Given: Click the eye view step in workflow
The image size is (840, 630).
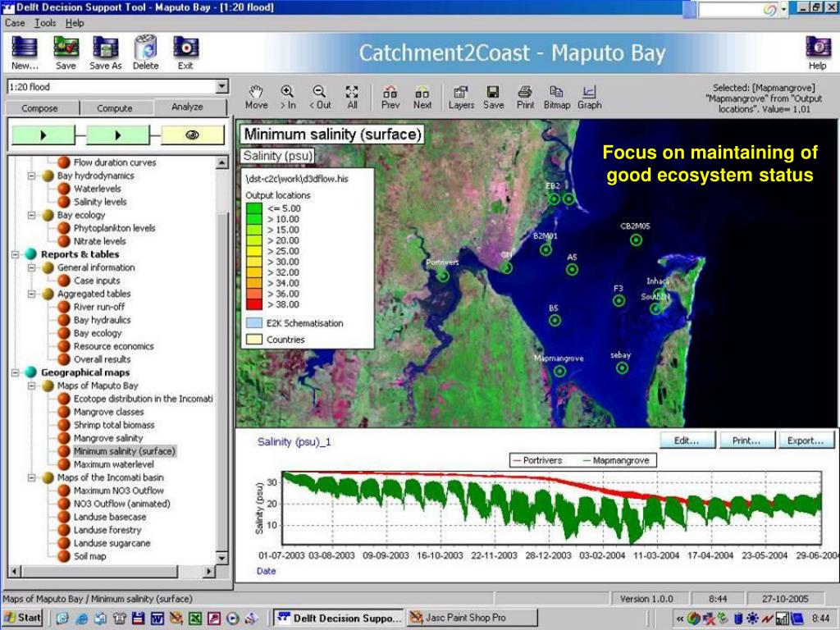Looking at the screenshot, I should (x=192, y=135).
